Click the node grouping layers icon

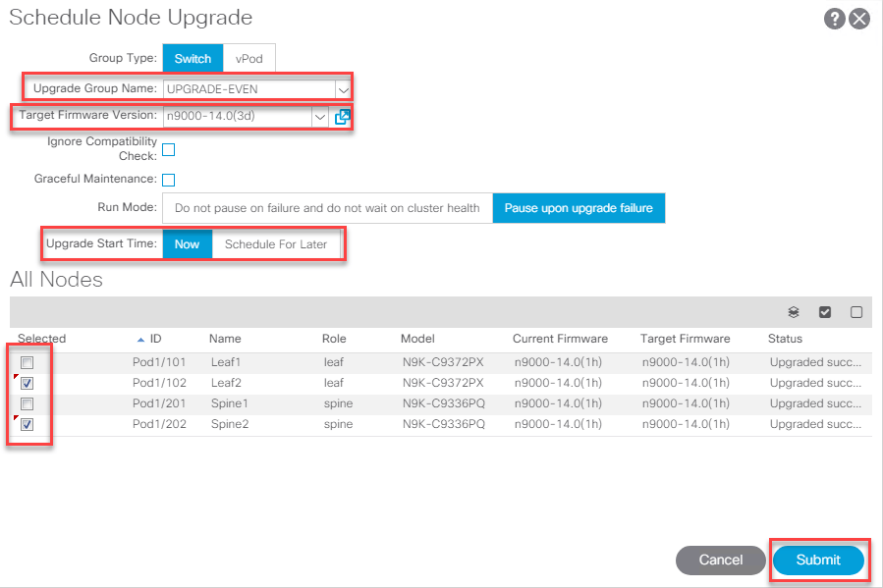coord(794,312)
